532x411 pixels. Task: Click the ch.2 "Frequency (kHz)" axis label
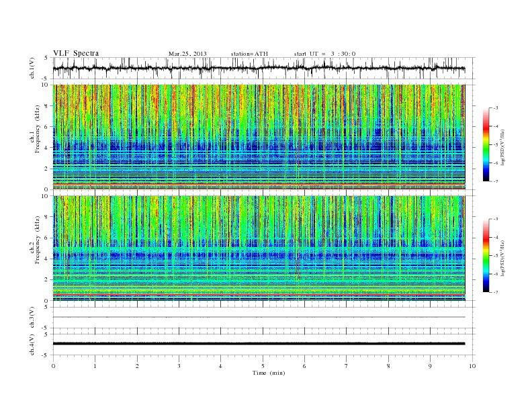pyautogui.click(x=37, y=239)
